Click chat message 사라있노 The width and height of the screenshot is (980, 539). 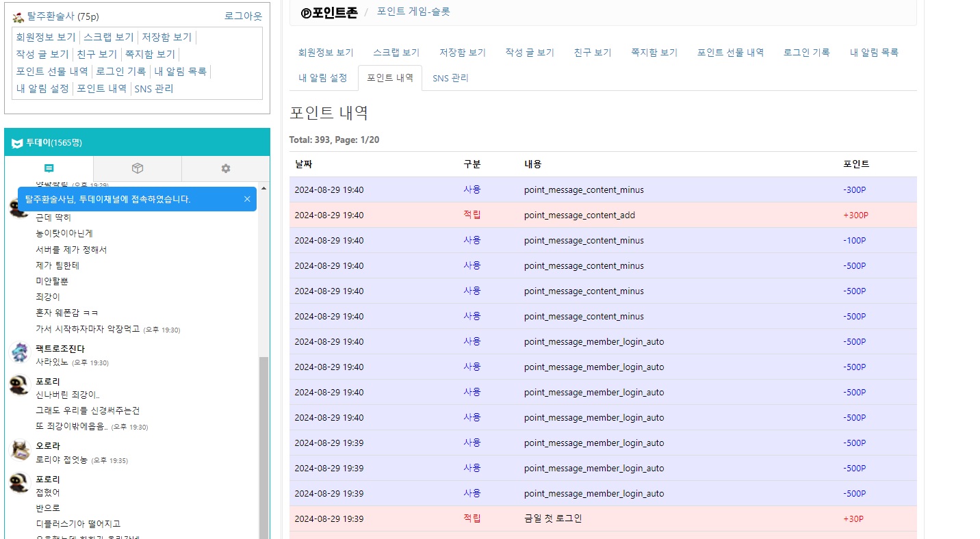[52, 363]
